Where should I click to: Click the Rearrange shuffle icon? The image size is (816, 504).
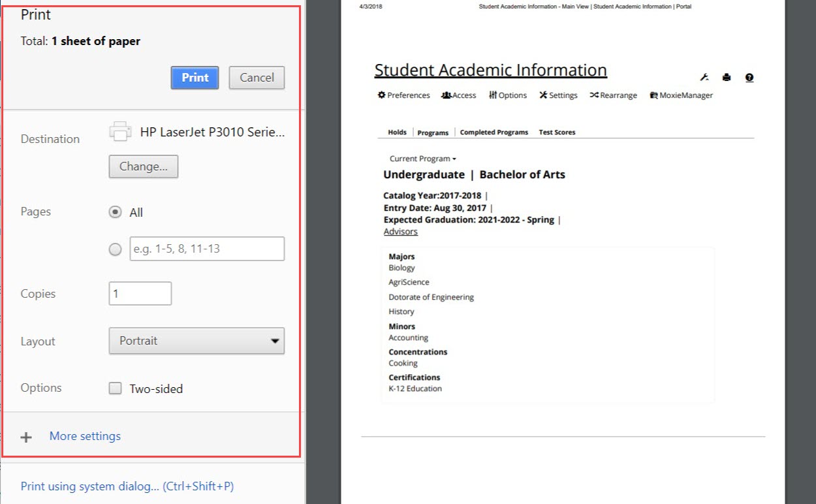point(594,95)
